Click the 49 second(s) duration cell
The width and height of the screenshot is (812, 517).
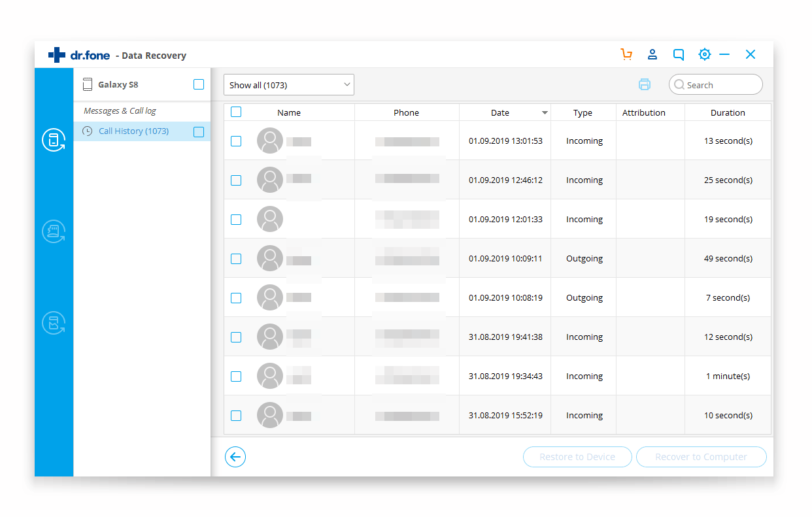click(x=728, y=258)
